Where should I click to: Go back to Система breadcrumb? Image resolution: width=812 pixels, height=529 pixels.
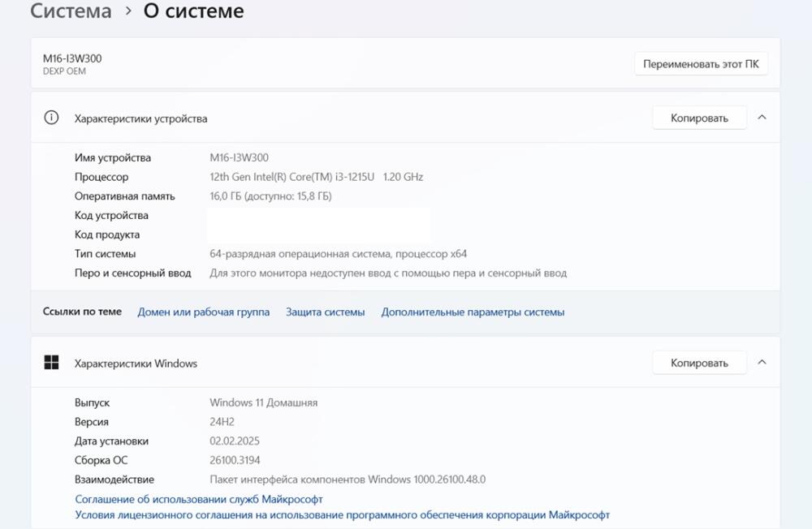tap(71, 11)
